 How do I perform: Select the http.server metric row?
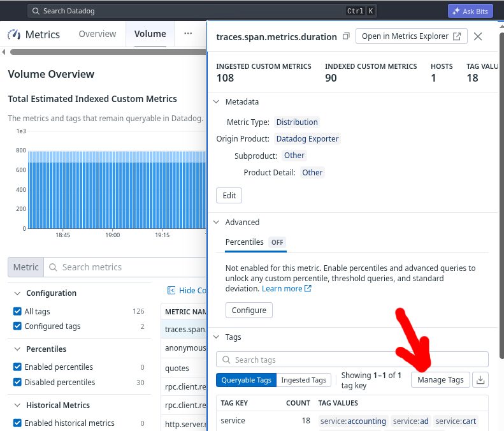click(185, 424)
